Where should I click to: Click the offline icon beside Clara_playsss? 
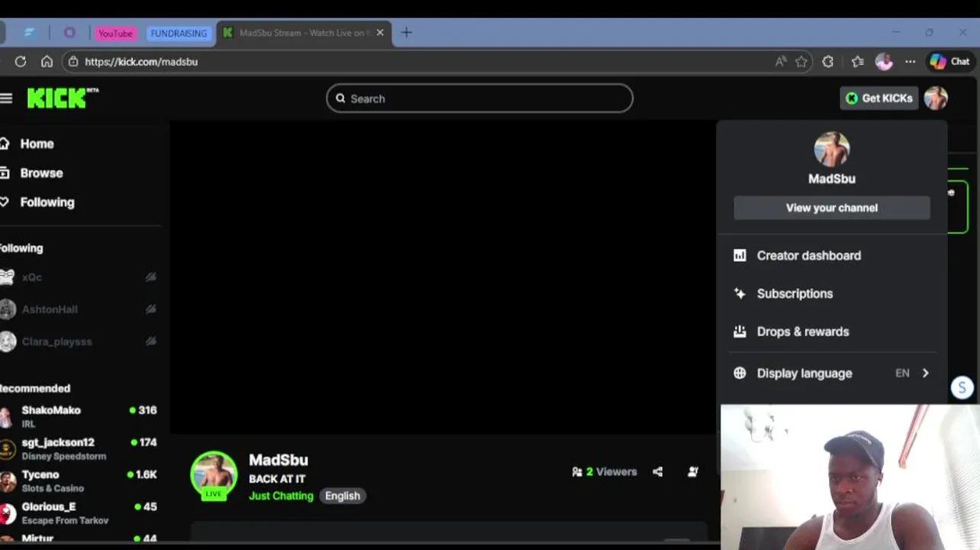151,341
